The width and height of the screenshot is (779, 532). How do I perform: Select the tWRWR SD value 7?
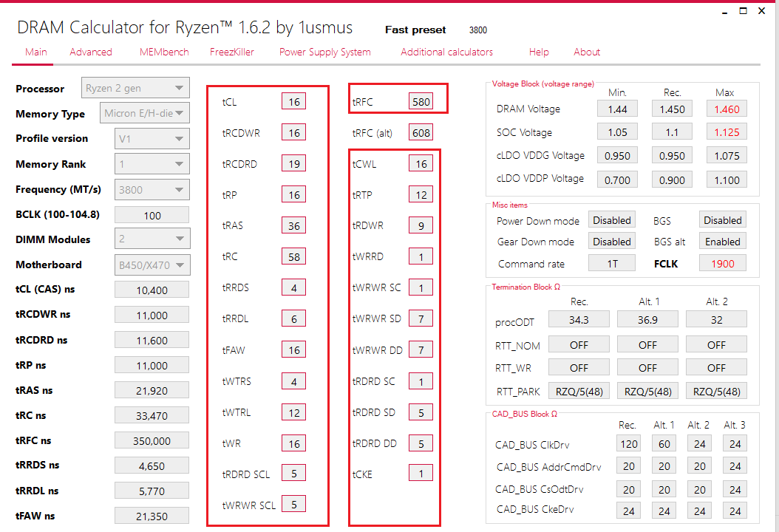tap(421, 319)
